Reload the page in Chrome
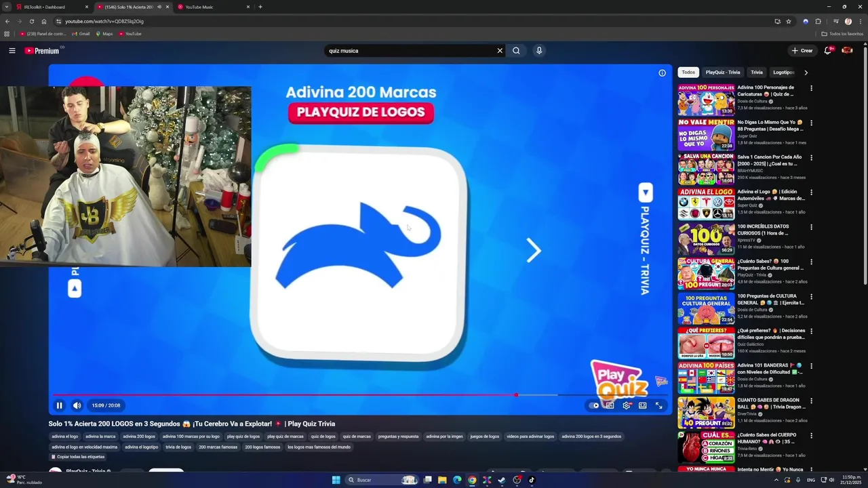Screen dimensions: 868x488 31,21
